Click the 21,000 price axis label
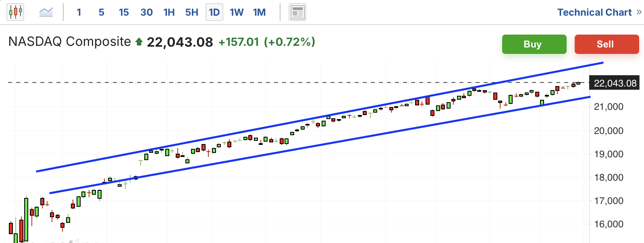644x243 pixels. point(609,107)
